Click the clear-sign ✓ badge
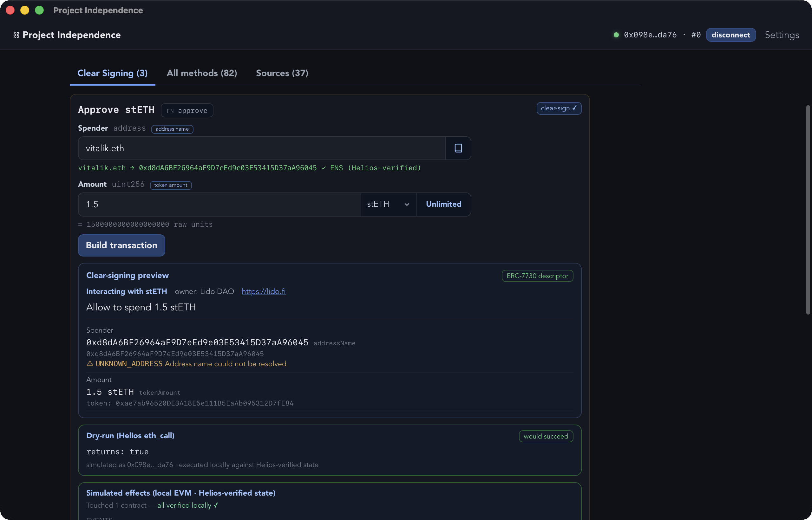812x520 pixels. point(559,108)
